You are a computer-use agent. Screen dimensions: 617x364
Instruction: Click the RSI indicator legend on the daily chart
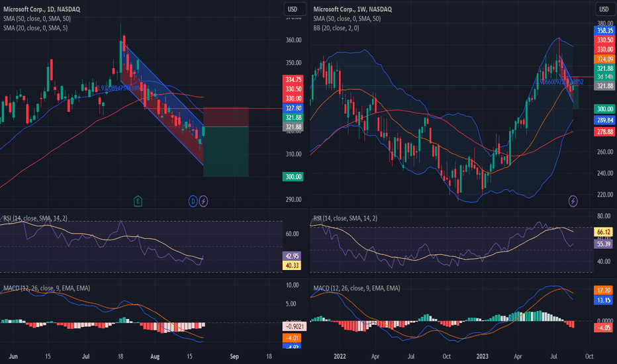[x=35, y=218]
